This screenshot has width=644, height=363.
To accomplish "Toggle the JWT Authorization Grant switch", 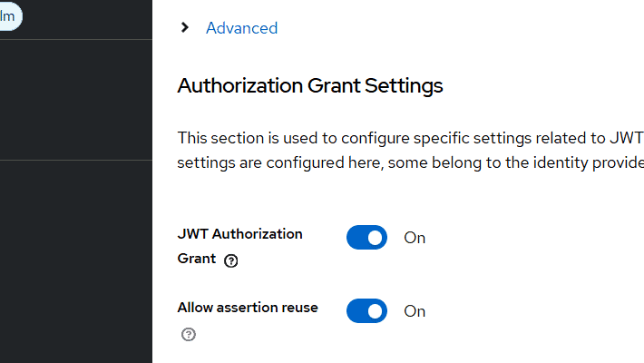I will 366,238.
